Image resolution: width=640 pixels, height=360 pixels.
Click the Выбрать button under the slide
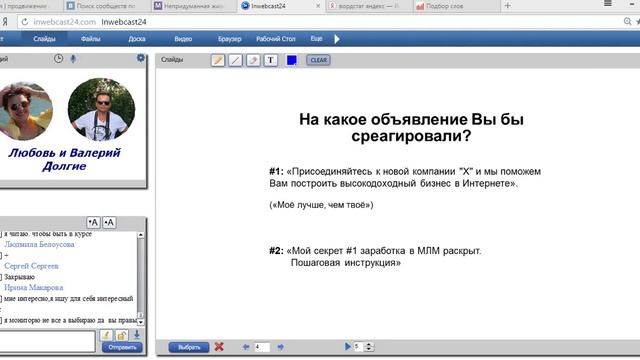(189, 347)
